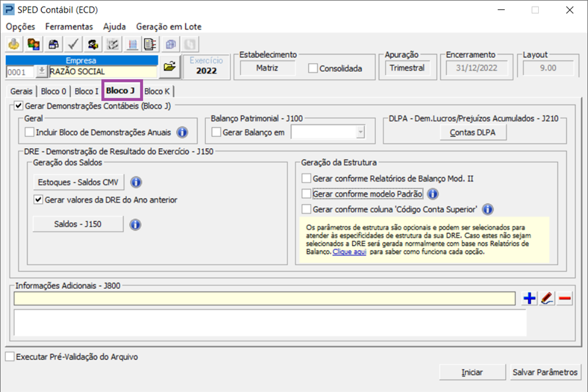The image size is (588, 392).
Task: Enable the Consolidada checkbox
Action: click(x=313, y=68)
